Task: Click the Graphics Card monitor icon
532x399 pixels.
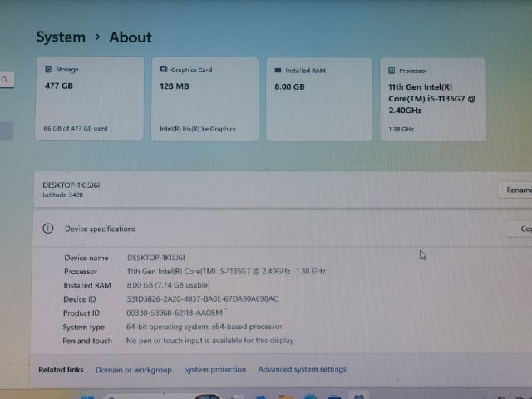Action: coord(164,70)
